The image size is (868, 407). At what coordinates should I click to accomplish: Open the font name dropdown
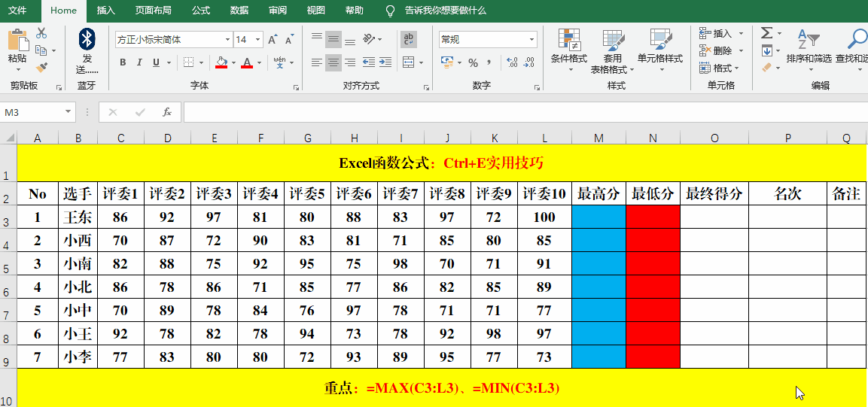pyautogui.click(x=227, y=39)
